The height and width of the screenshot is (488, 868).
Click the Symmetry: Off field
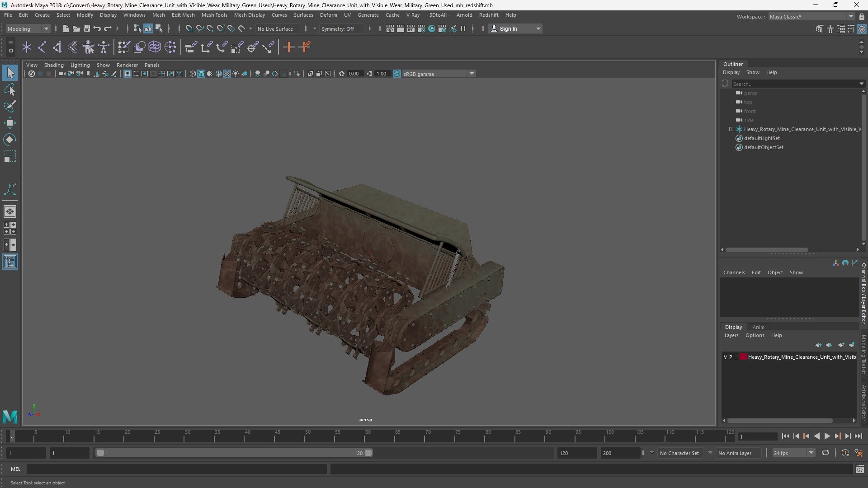point(341,28)
